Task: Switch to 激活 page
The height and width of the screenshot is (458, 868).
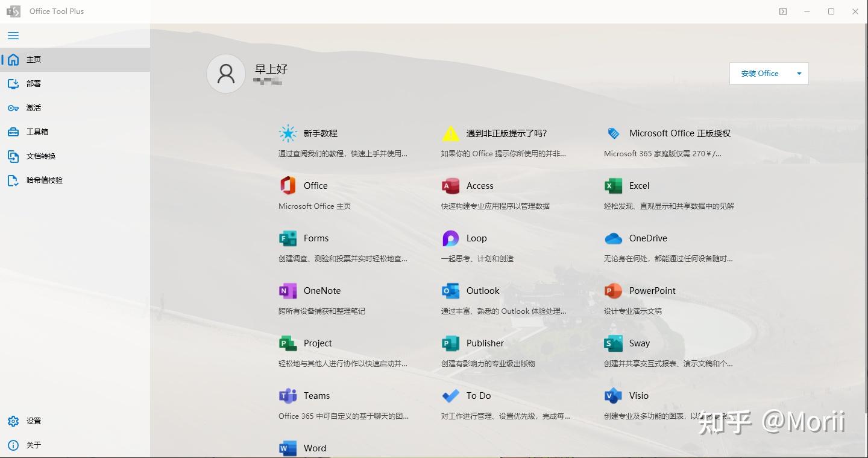Action: [75, 108]
